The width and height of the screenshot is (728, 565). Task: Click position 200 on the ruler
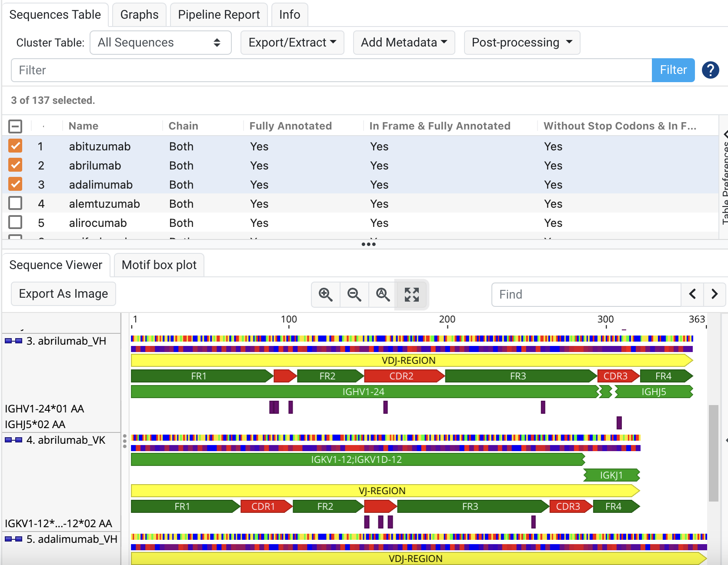[x=447, y=320]
